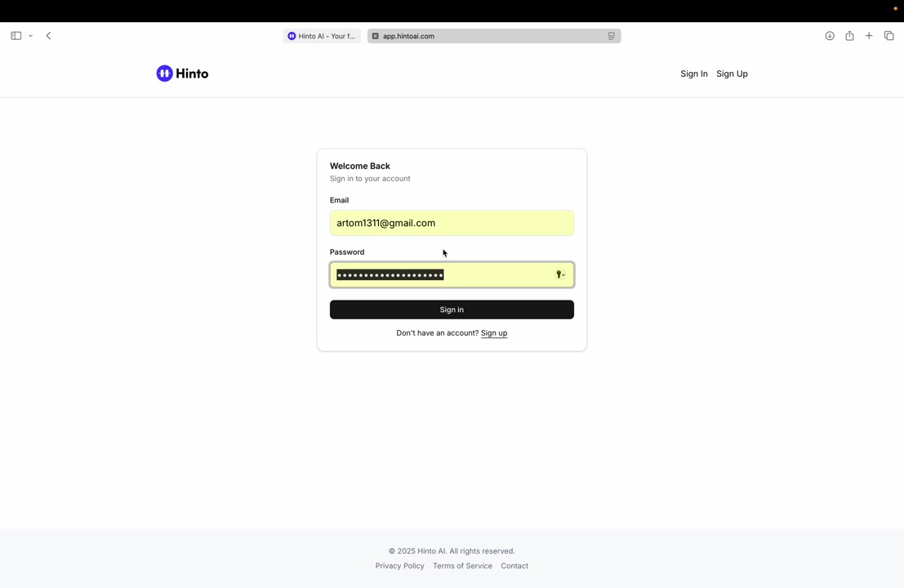Click the Email input field
The height and width of the screenshot is (588, 904).
coord(452,223)
